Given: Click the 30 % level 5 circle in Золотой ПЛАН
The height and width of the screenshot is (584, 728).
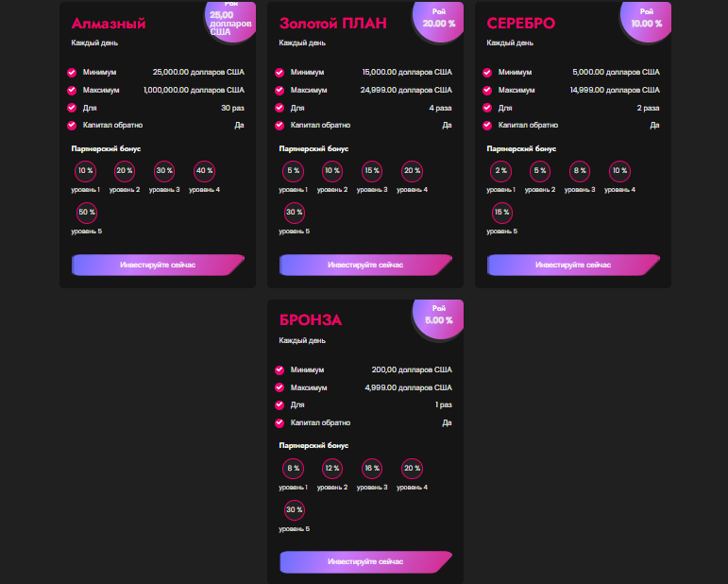Looking at the screenshot, I should 295,213.
